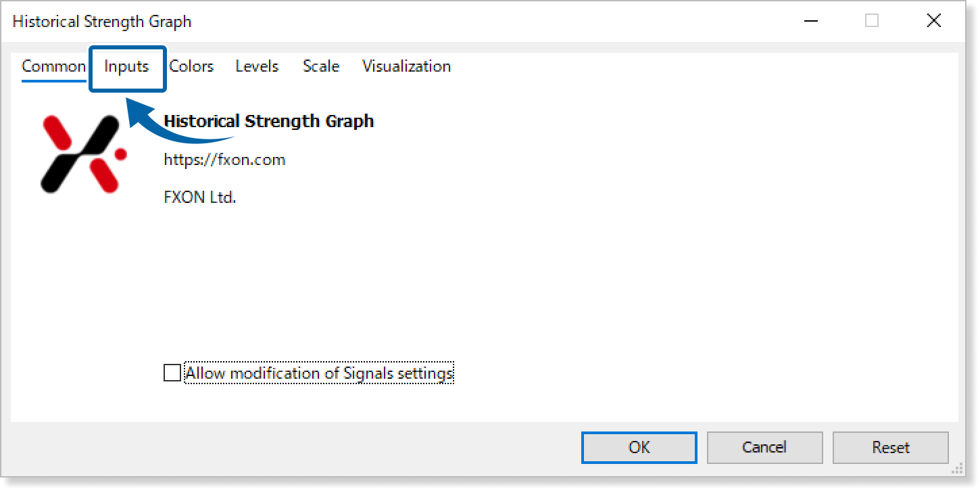Click OK to apply the indicator settings
Screen dimensions: 980x491
click(638, 447)
